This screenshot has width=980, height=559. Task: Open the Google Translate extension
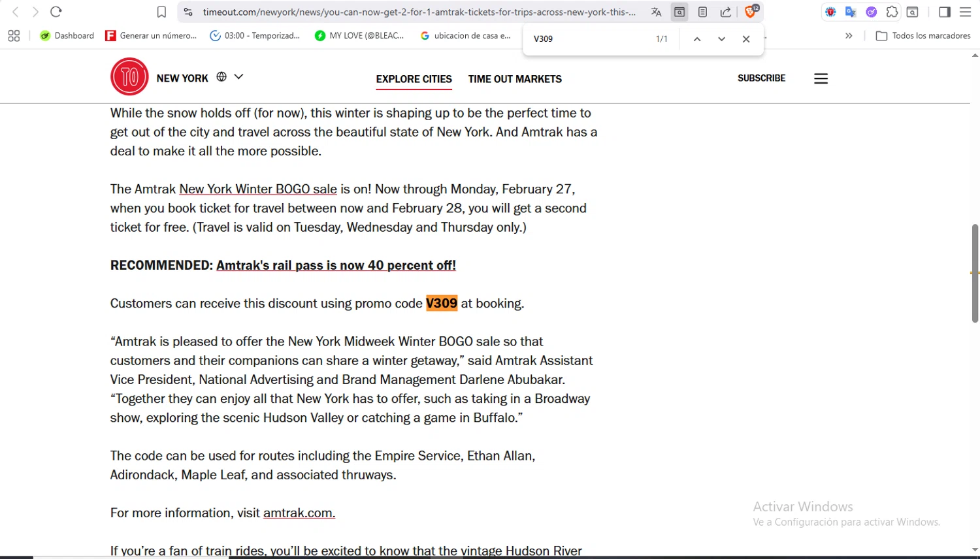coord(851,12)
